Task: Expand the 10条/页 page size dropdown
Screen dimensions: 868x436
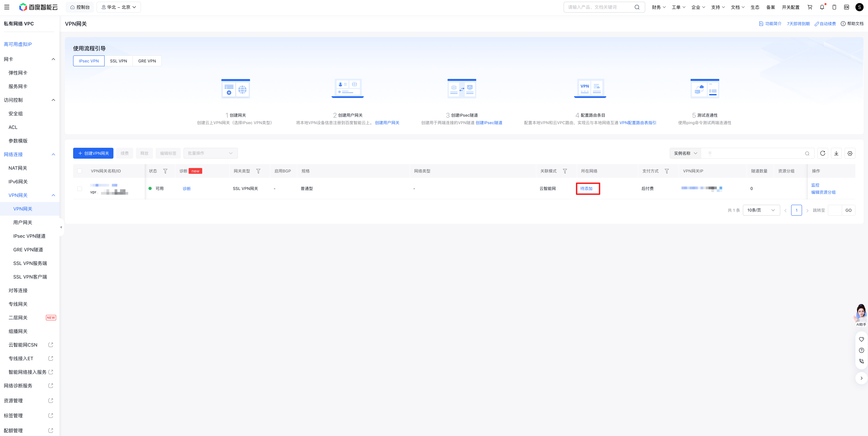Action: [761, 210]
